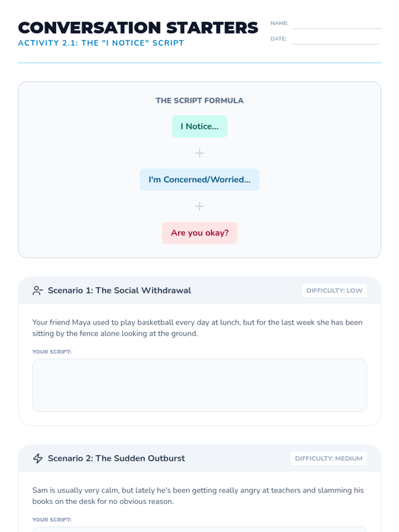Click the paragraph describing Sam's outbursts
Image resolution: width=399 pixels, height=532 pixels.
click(198, 496)
